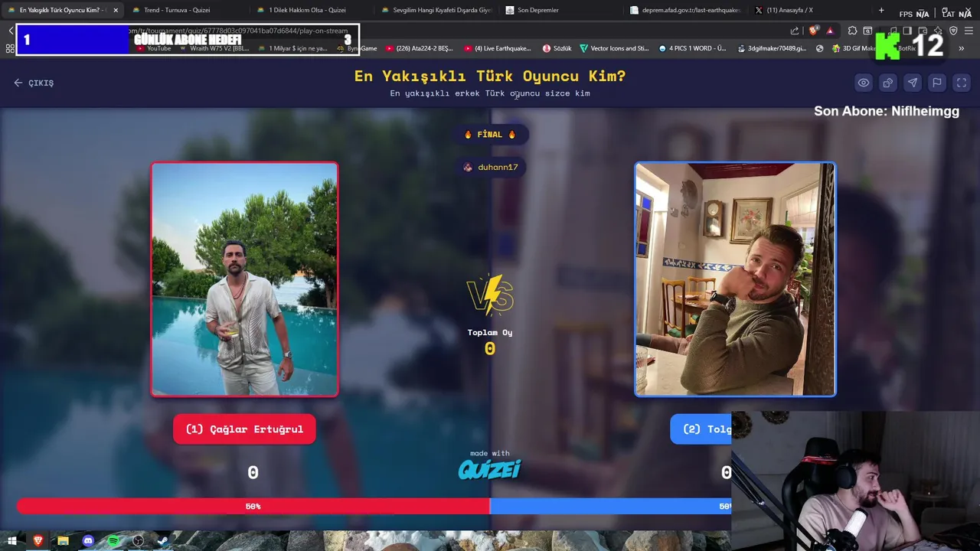Select the right contestant's photo
This screenshot has width=980, height=551.
coord(735,279)
